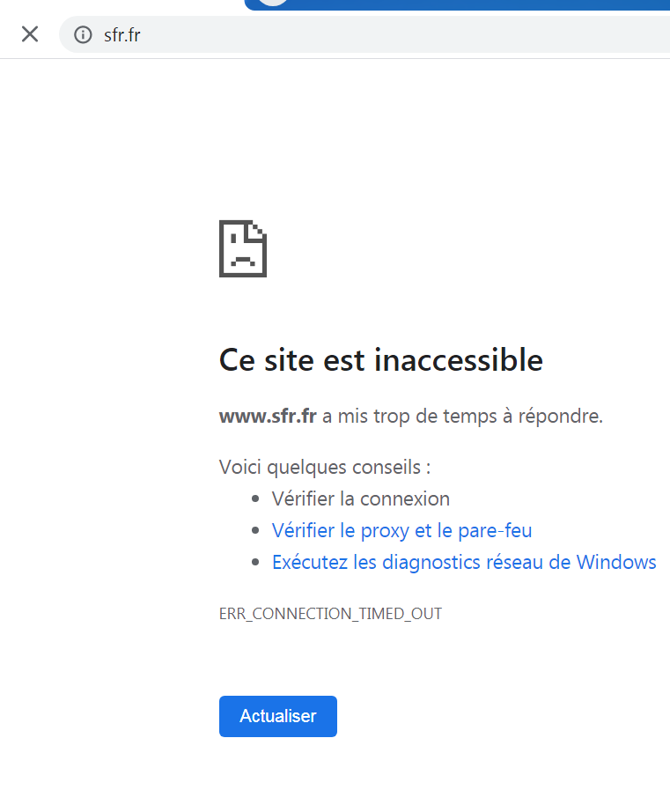Viewport: 670px width, 812px height.
Task: Open Vérifier le proxy et le pare-feu link
Action: pyautogui.click(x=401, y=530)
